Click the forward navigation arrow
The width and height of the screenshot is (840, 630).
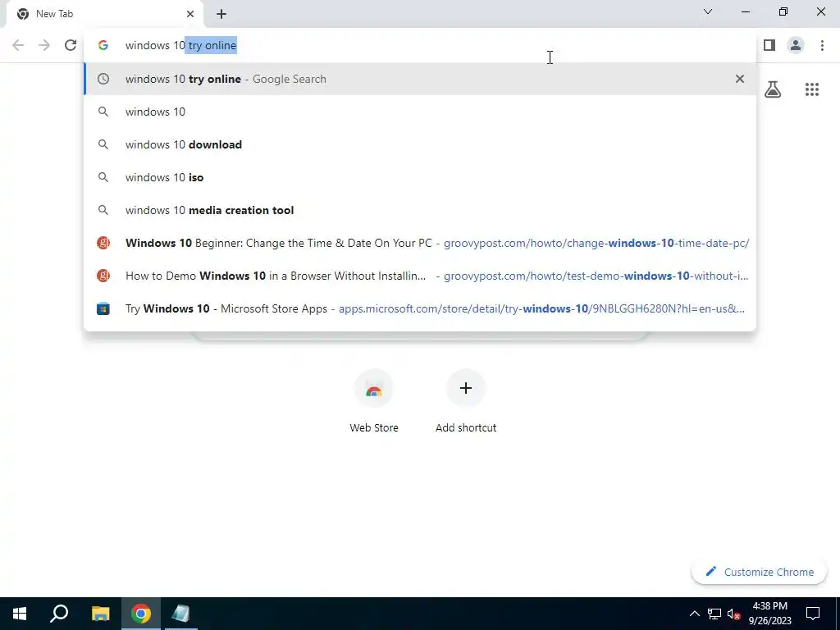[x=44, y=46]
